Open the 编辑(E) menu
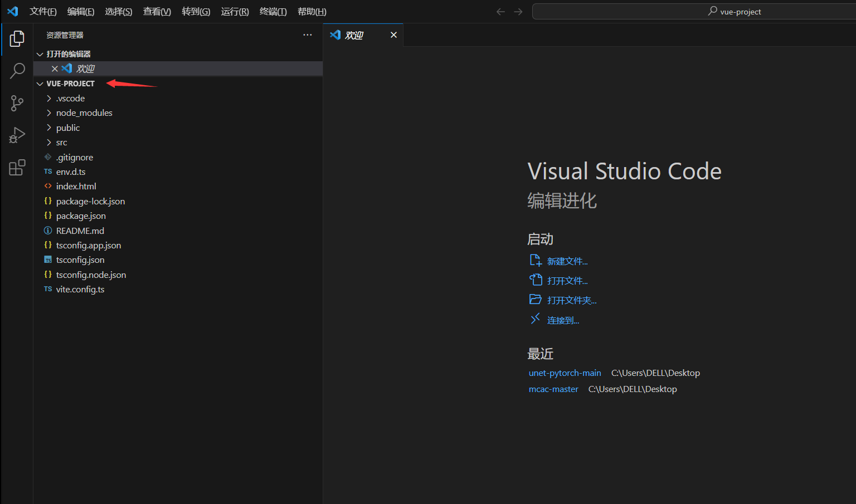Image resolution: width=856 pixels, height=504 pixels. 81,12
